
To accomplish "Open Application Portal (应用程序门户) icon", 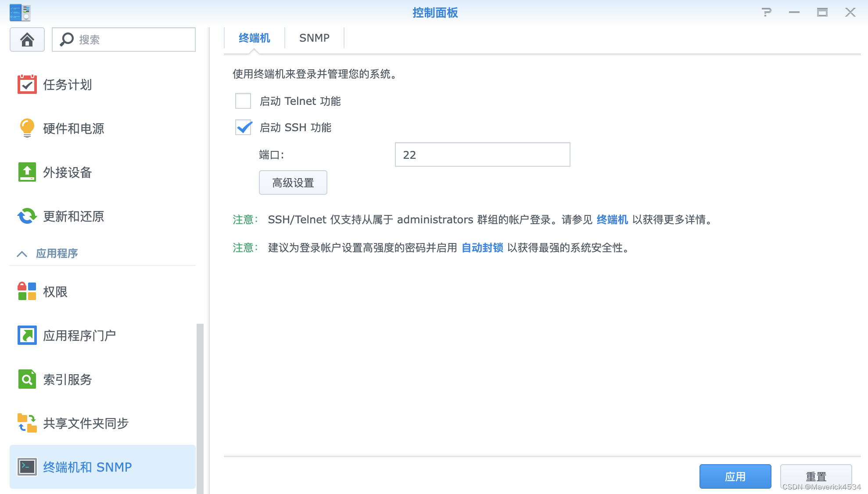I will [x=27, y=335].
